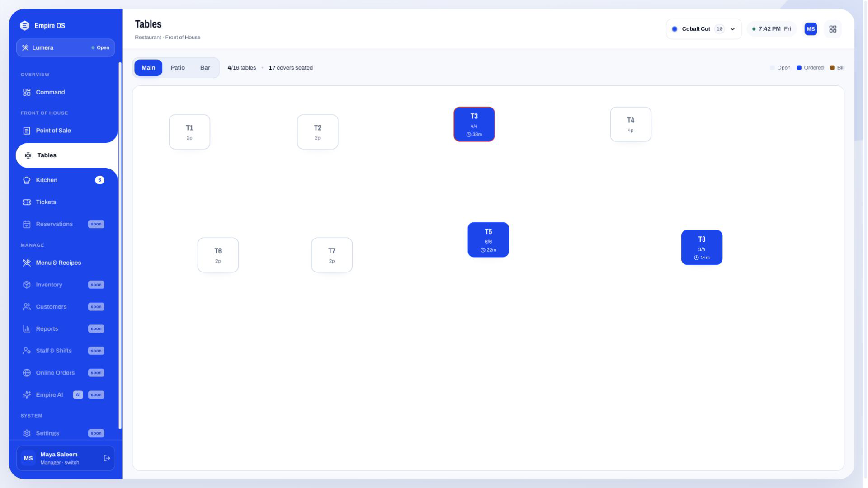
Task: Open Point of Sale receipt icon
Action: pos(27,131)
